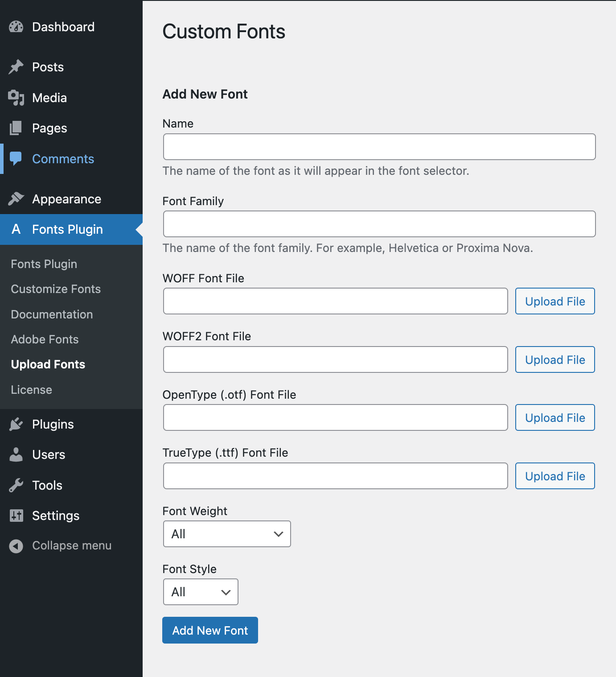This screenshot has width=616, height=677.
Task: Open the Dashboard via its gauge icon
Action: coord(16,27)
